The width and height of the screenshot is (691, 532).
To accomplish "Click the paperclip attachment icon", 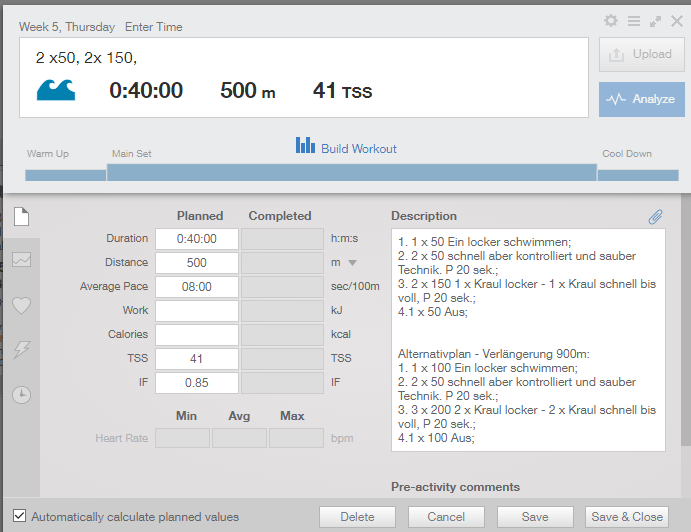I will coord(656,216).
